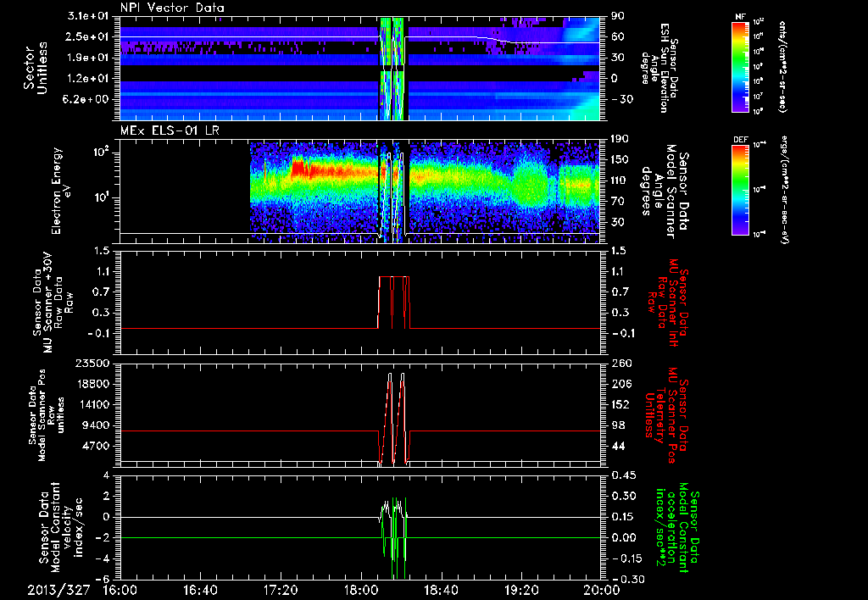
Task: Click the 19:20 time axis label
Action: point(521,590)
